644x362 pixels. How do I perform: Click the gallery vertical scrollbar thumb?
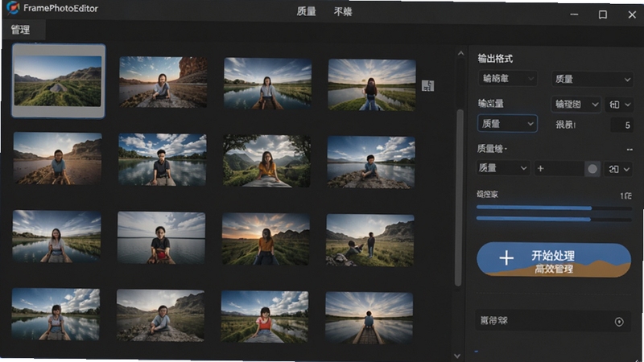(x=459, y=197)
